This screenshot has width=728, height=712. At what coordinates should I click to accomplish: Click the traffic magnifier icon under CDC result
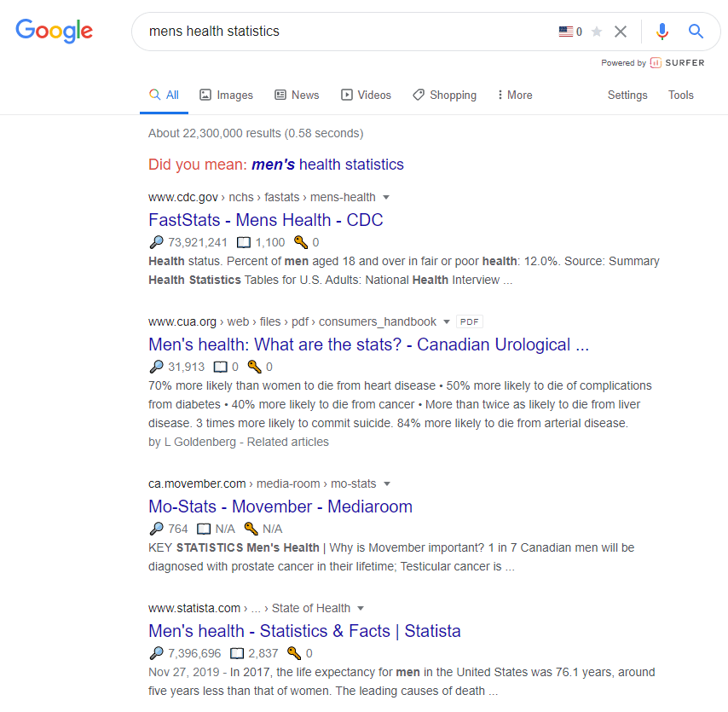(157, 242)
